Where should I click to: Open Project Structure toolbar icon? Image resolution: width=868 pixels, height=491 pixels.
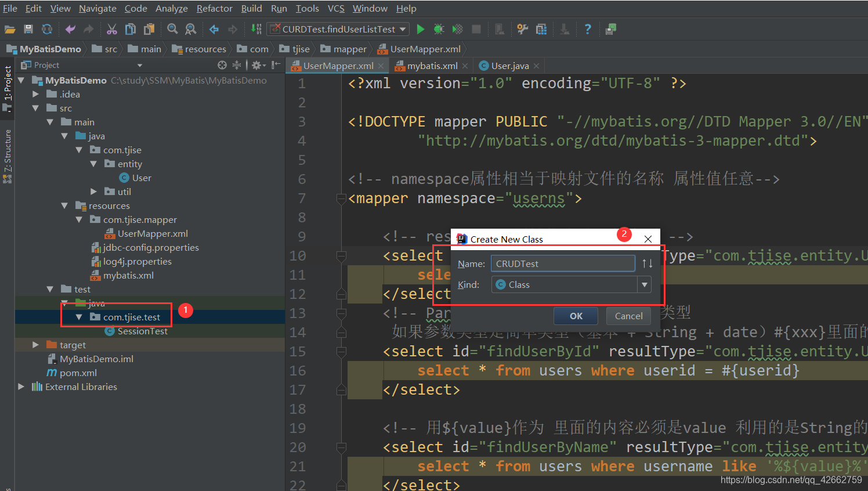pos(541,29)
